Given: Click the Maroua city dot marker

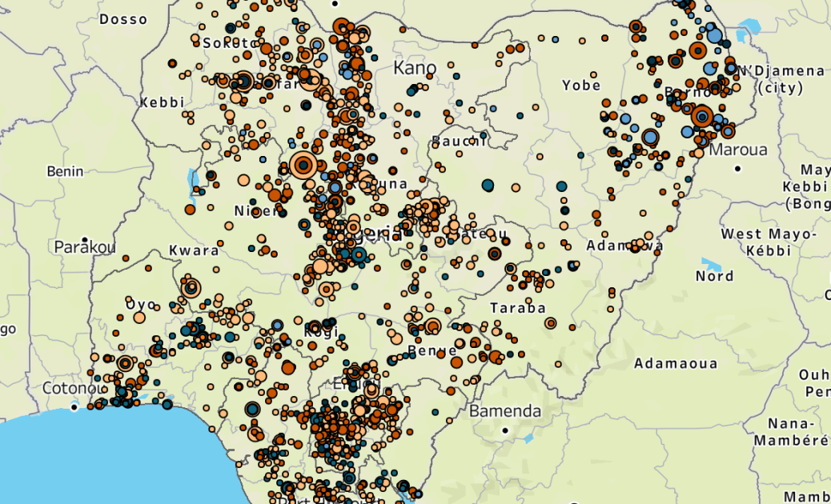Looking at the screenshot, I should click(x=737, y=168).
